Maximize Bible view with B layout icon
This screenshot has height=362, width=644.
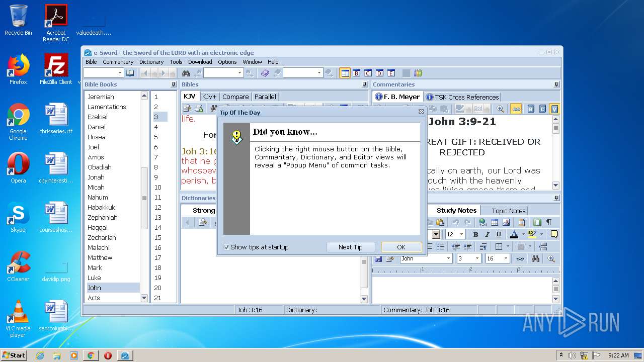357,73
